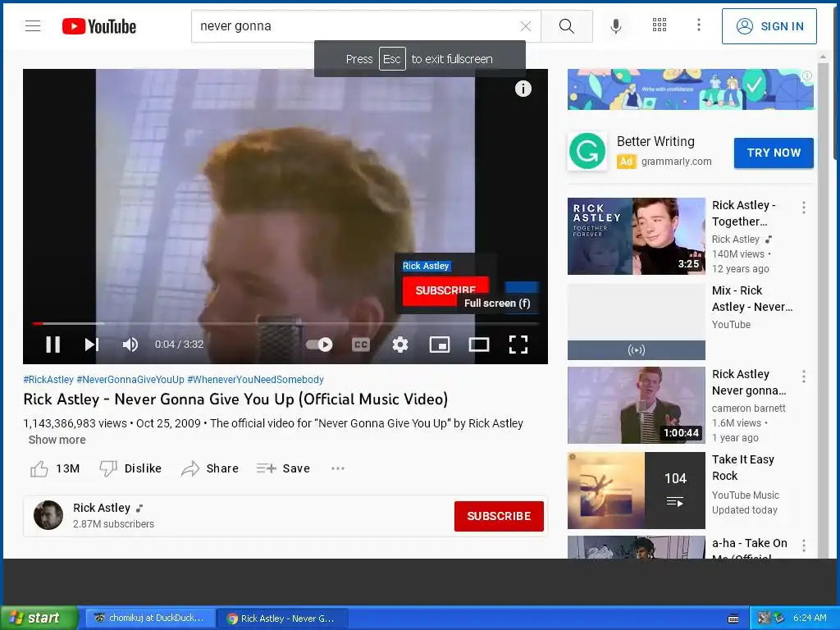Clear the search box text
Viewport: 840px width, 630px height.
[x=526, y=26]
